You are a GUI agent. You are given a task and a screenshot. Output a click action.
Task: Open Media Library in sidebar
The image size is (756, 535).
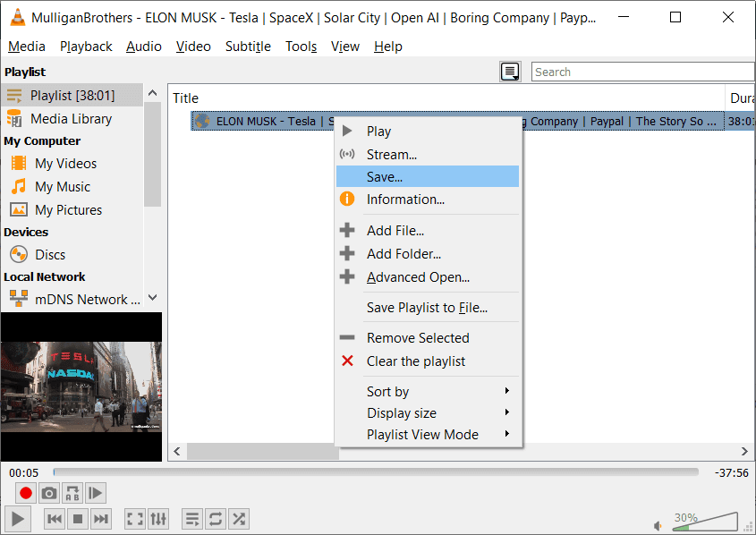(72, 119)
